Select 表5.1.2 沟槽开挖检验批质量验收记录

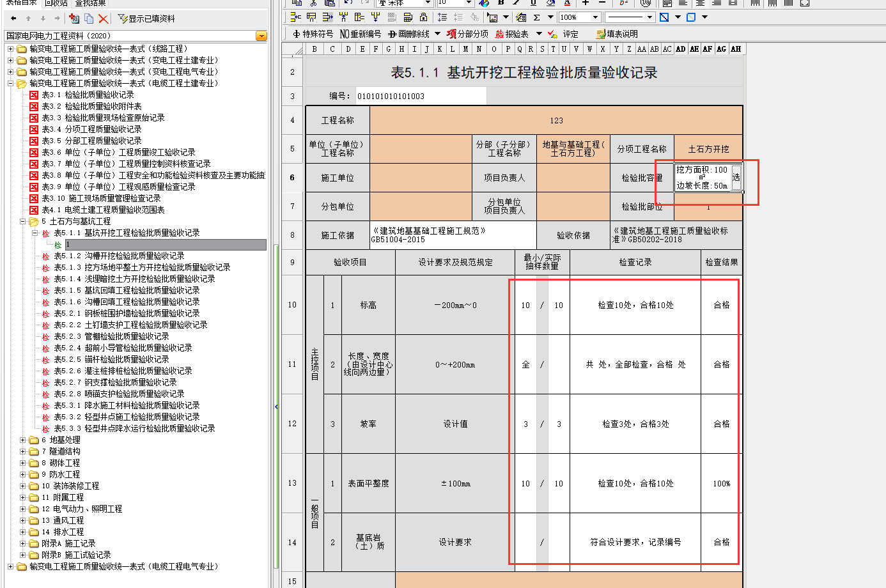tap(119, 256)
